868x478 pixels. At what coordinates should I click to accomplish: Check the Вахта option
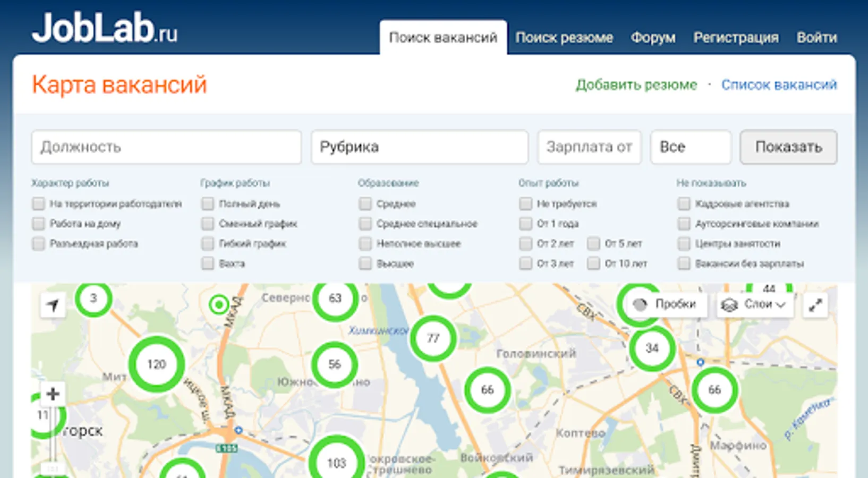pos(208,263)
